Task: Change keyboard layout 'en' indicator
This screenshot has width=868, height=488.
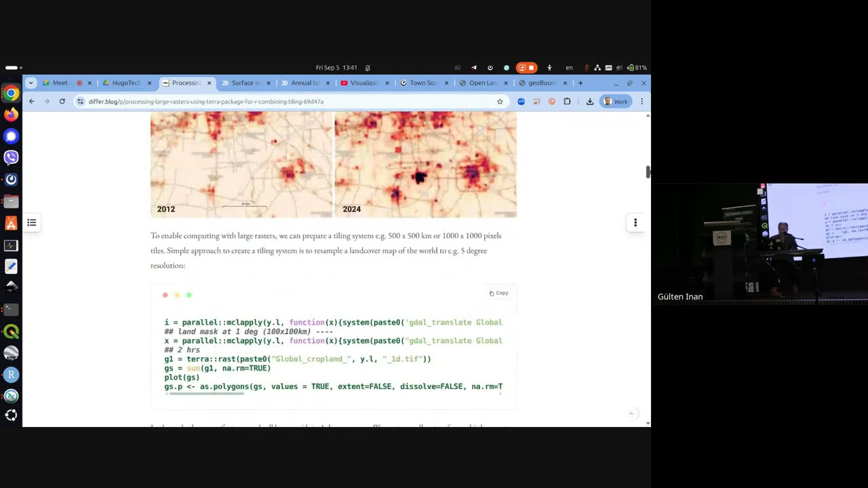Action: point(569,68)
